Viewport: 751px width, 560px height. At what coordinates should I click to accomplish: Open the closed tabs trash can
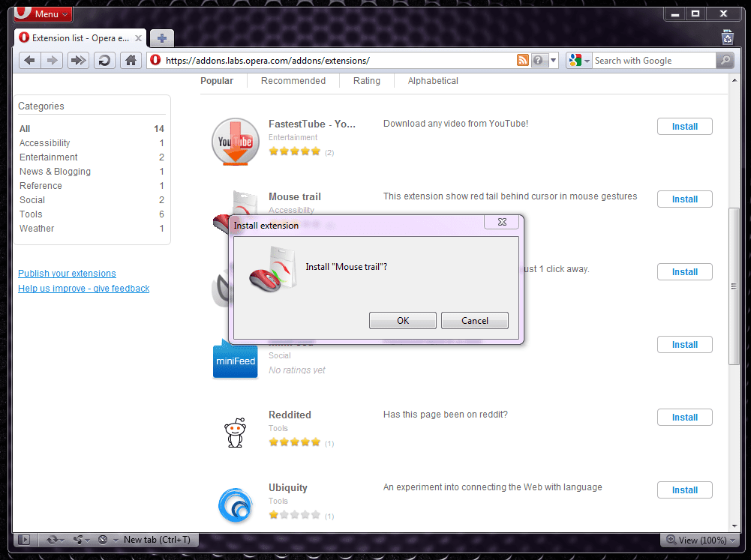(x=728, y=37)
